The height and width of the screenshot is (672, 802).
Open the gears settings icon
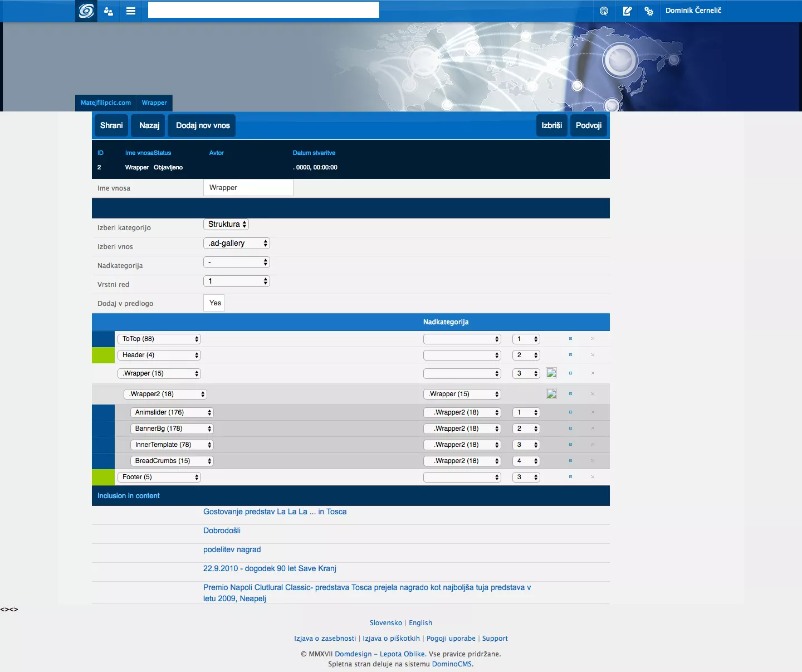pyautogui.click(x=649, y=11)
